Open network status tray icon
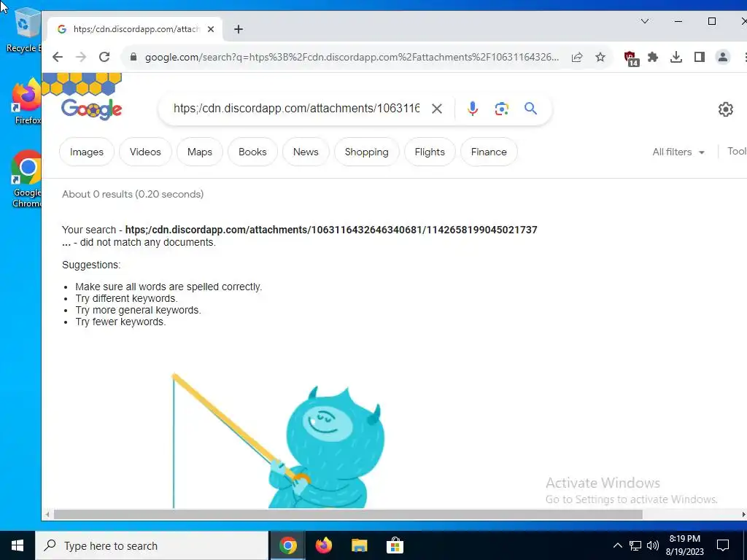This screenshot has height=560, width=747. coord(635,545)
